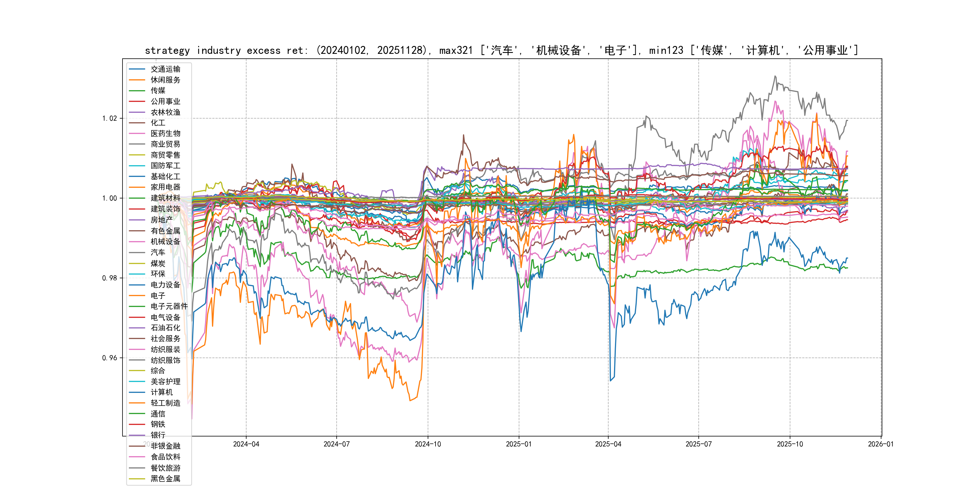Click the 电子 legend line swatch
This screenshot has width=980, height=490.
pos(137,296)
